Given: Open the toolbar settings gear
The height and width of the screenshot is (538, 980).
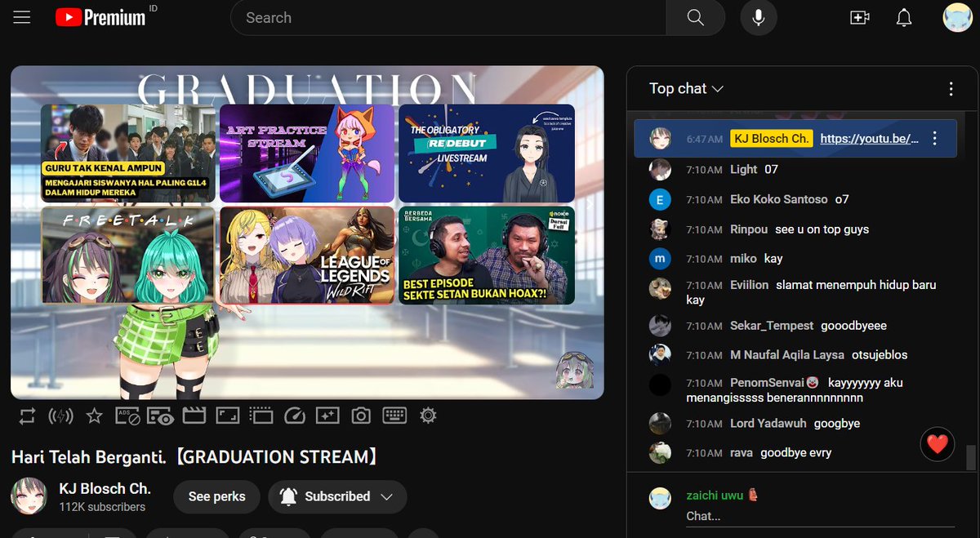Looking at the screenshot, I should click(428, 416).
